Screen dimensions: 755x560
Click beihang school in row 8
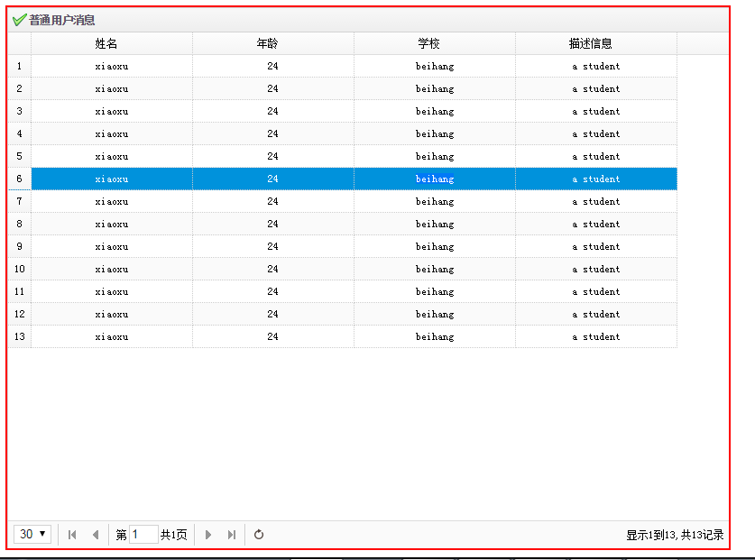pyautogui.click(x=435, y=224)
